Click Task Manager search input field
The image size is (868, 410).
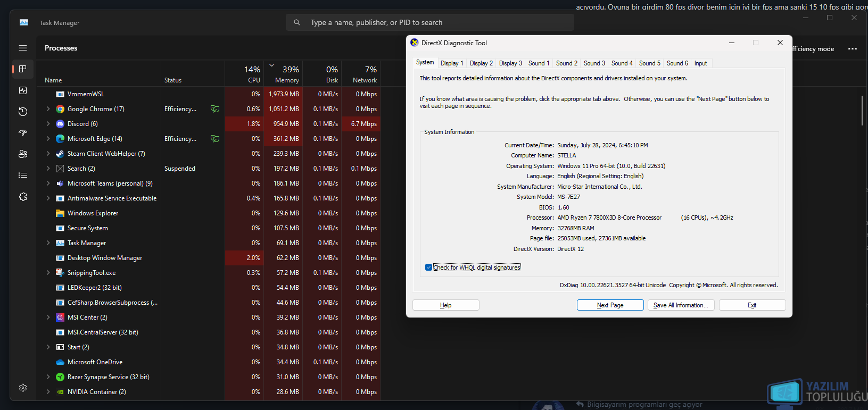pos(430,22)
